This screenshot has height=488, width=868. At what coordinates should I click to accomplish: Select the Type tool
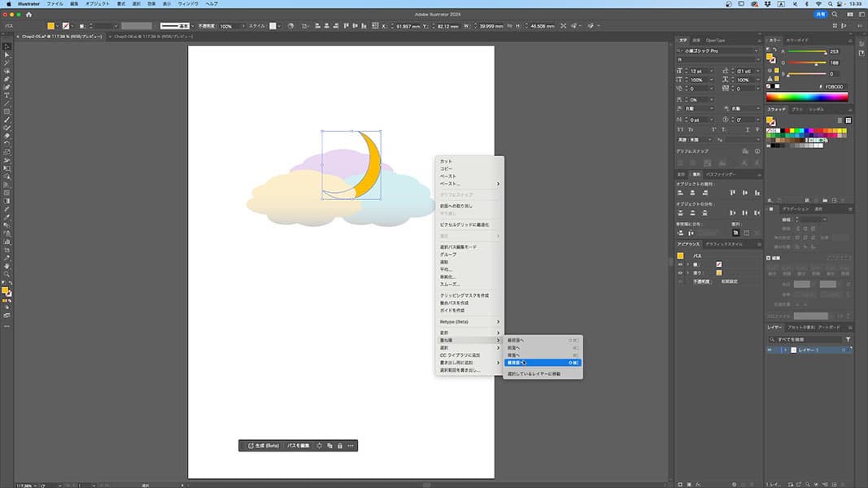(x=7, y=95)
